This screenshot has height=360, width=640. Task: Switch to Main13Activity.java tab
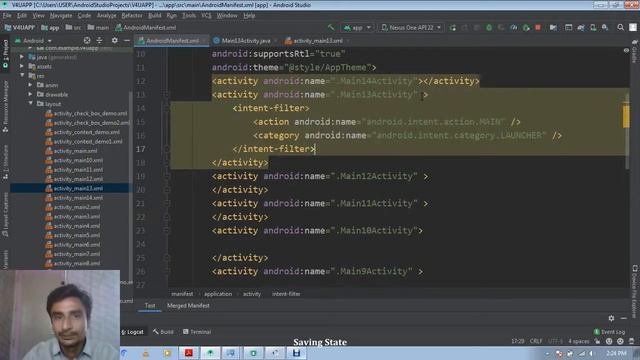click(x=245, y=41)
